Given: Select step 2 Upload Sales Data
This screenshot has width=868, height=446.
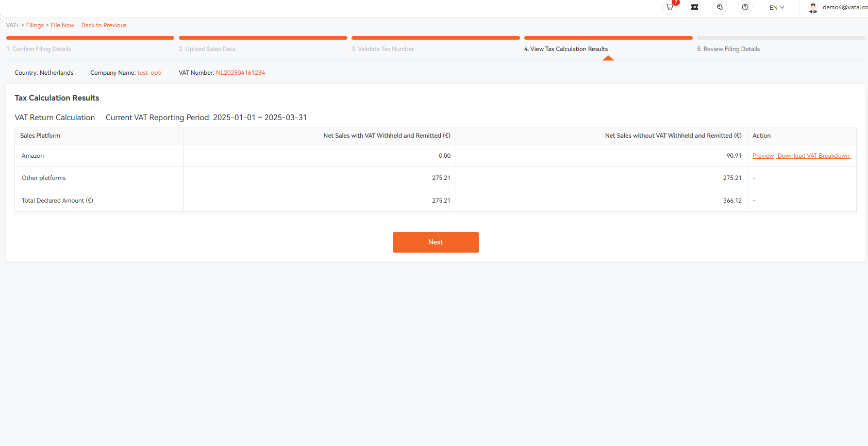Looking at the screenshot, I should [x=207, y=49].
